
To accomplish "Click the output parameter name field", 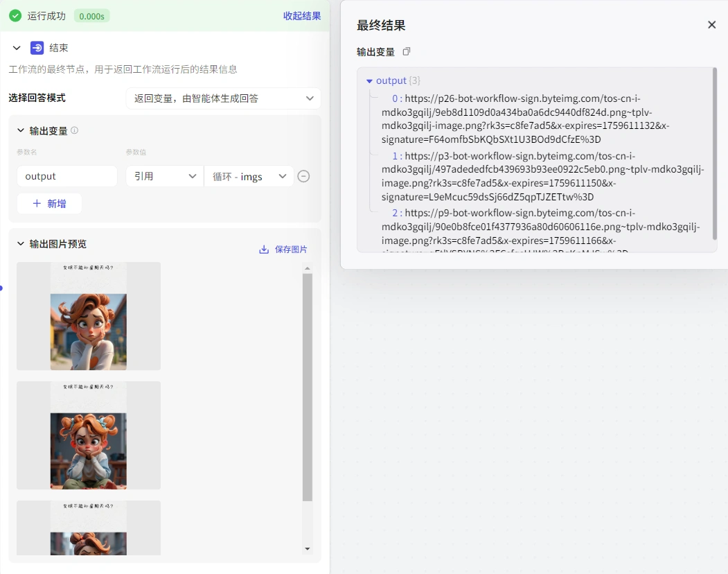I will (67, 176).
